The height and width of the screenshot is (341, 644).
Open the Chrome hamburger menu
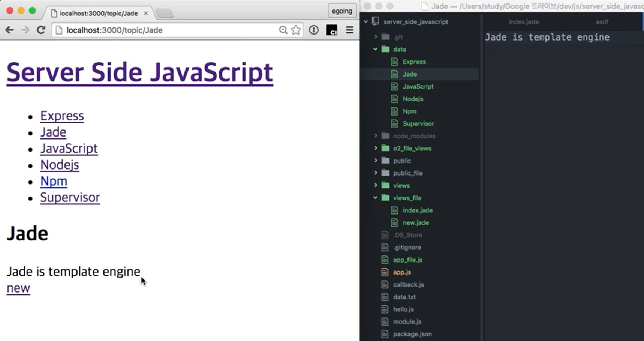tap(349, 30)
